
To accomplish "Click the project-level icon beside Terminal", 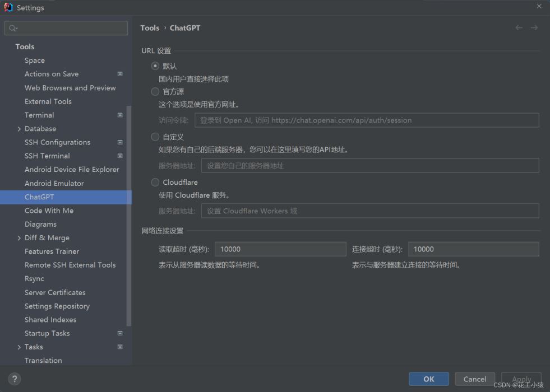I will 120,115.
